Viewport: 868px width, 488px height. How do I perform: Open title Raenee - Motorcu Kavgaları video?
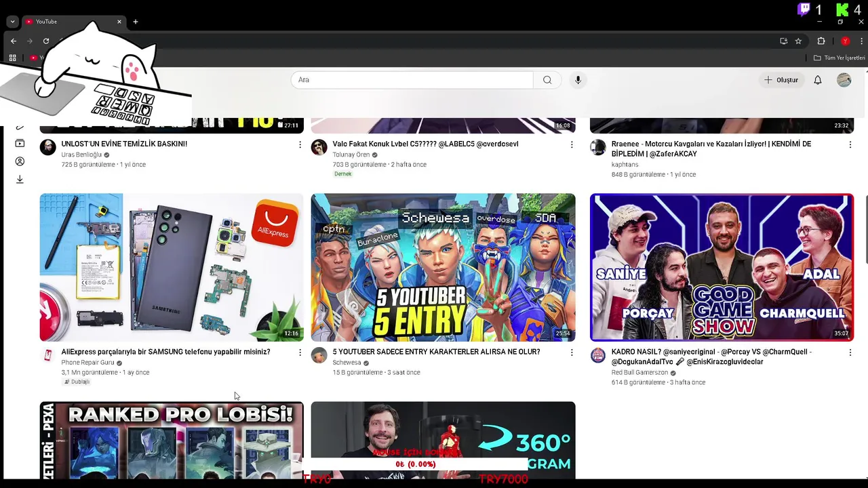point(711,148)
